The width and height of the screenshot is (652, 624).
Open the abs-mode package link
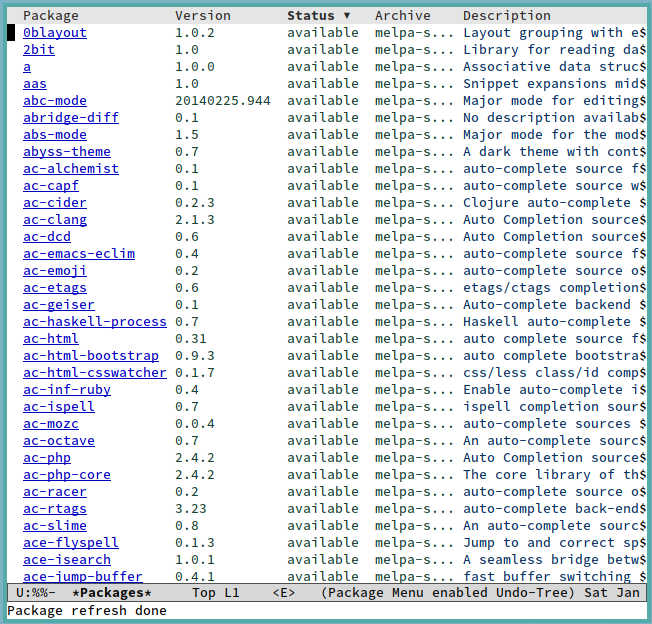pyautogui.click(x=55, y=135)
